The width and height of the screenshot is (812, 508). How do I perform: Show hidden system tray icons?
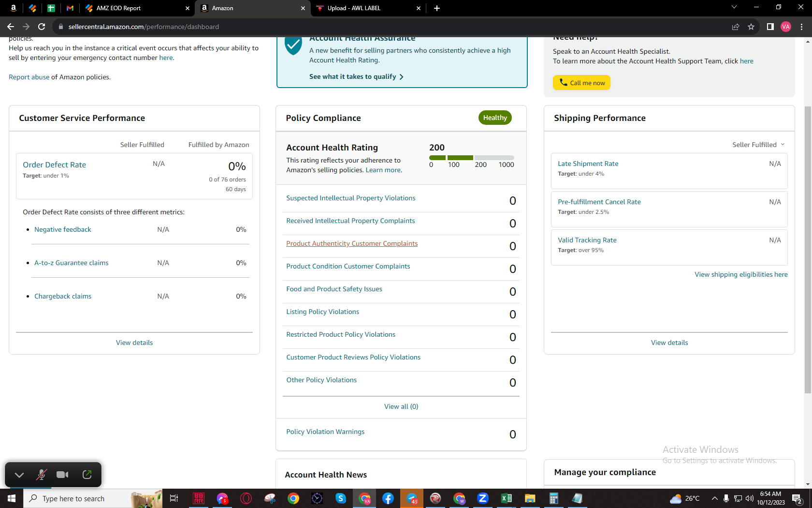click(714, 498)
